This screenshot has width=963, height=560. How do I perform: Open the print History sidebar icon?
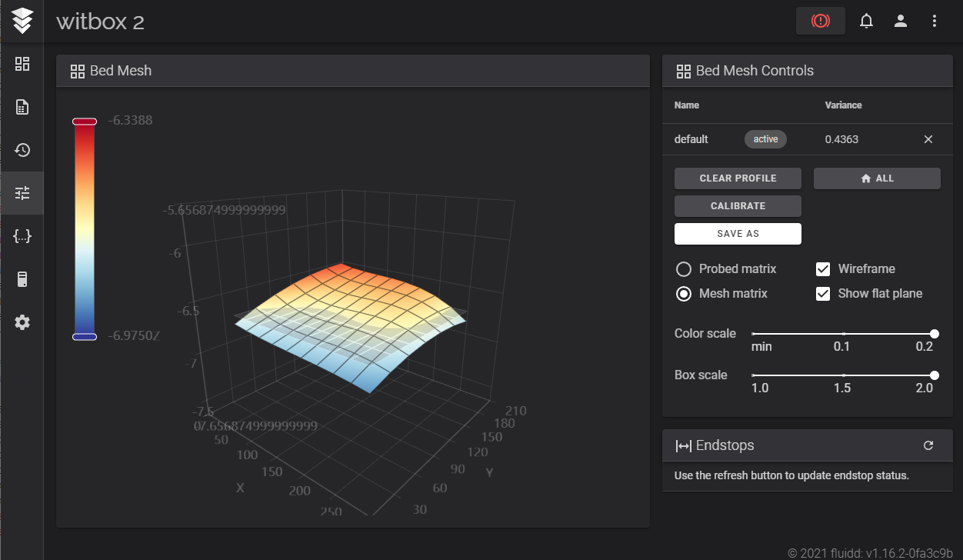[x=22, y=150]
